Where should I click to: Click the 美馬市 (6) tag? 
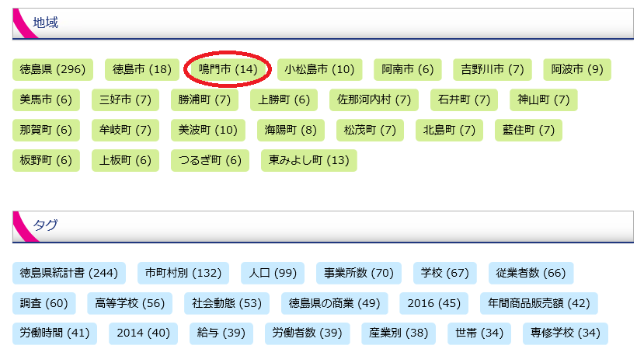pos(46,100)
